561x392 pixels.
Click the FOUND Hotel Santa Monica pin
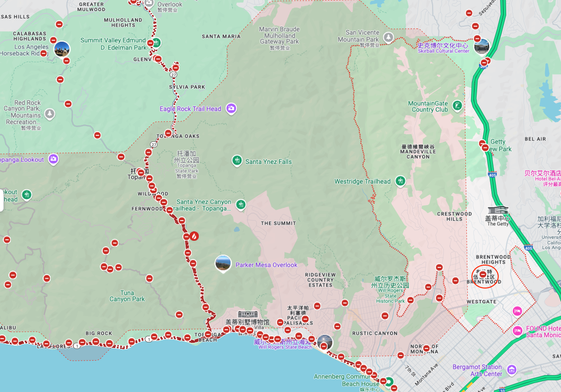point(517,331)
